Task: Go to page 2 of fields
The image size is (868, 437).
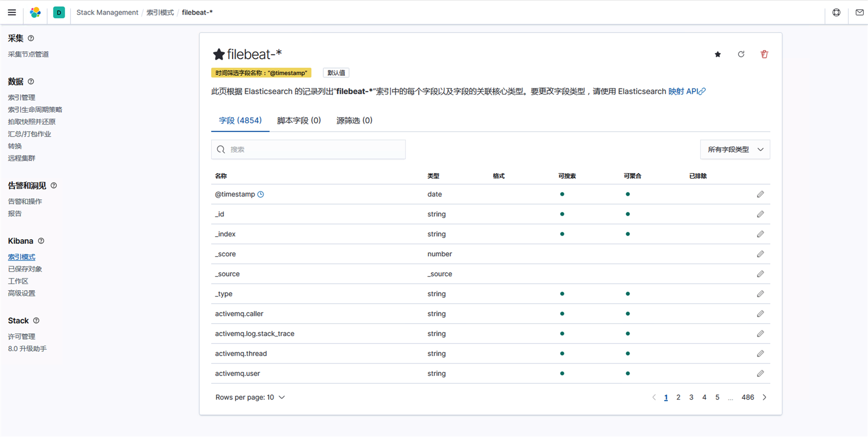Action: coord(678,398)
